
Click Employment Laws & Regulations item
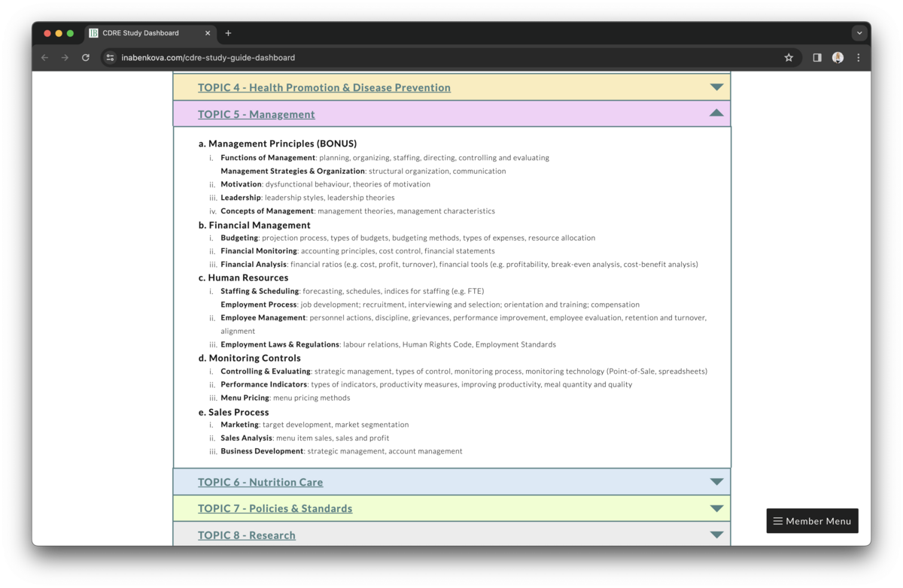[280, 344]
